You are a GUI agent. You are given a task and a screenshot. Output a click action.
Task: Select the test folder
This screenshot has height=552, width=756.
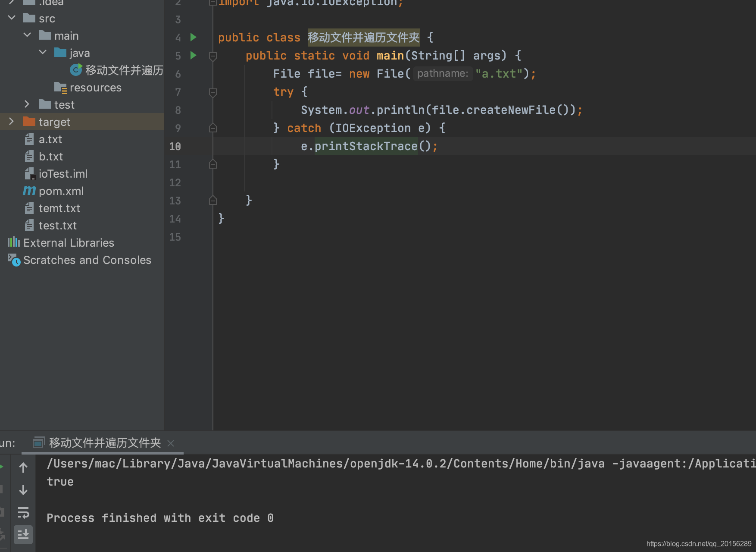pyautogui.click(x=64, y=105)
